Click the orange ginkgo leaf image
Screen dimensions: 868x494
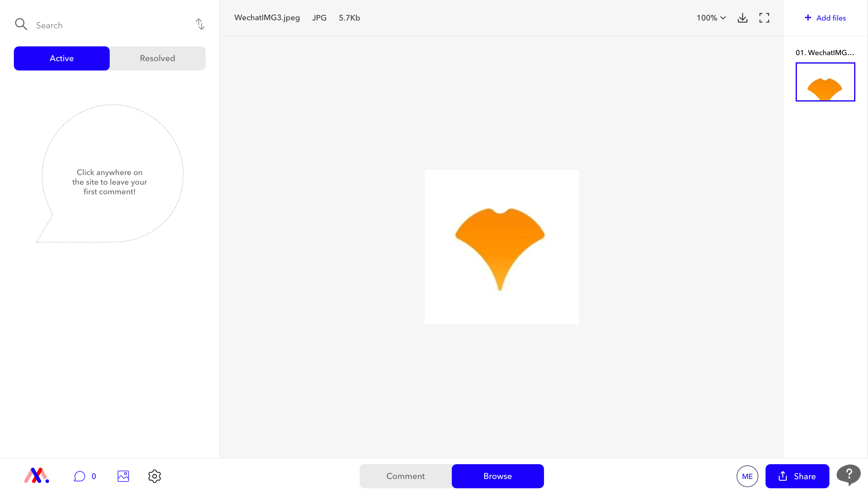[502, 247]
